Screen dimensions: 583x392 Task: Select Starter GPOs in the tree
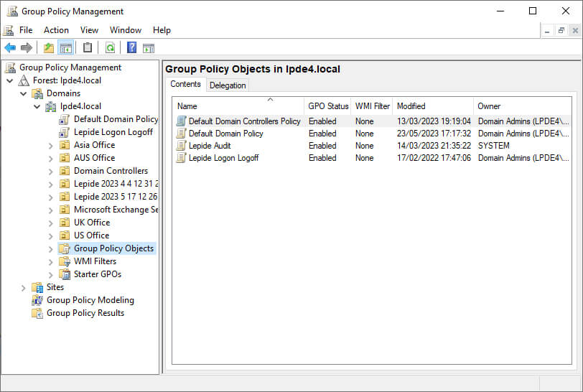point(97,274)
